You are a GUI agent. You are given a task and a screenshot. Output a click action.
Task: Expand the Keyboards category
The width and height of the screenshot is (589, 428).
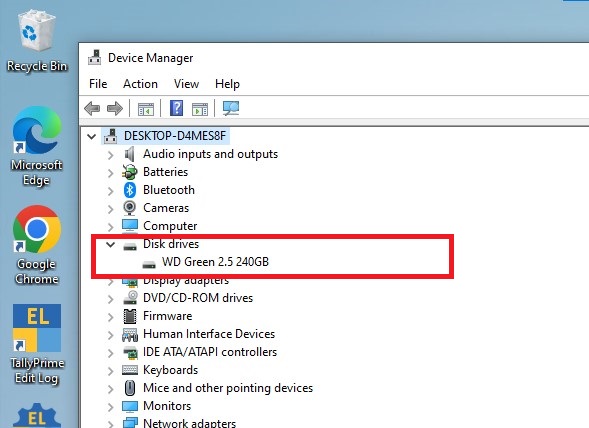[110, 371]
